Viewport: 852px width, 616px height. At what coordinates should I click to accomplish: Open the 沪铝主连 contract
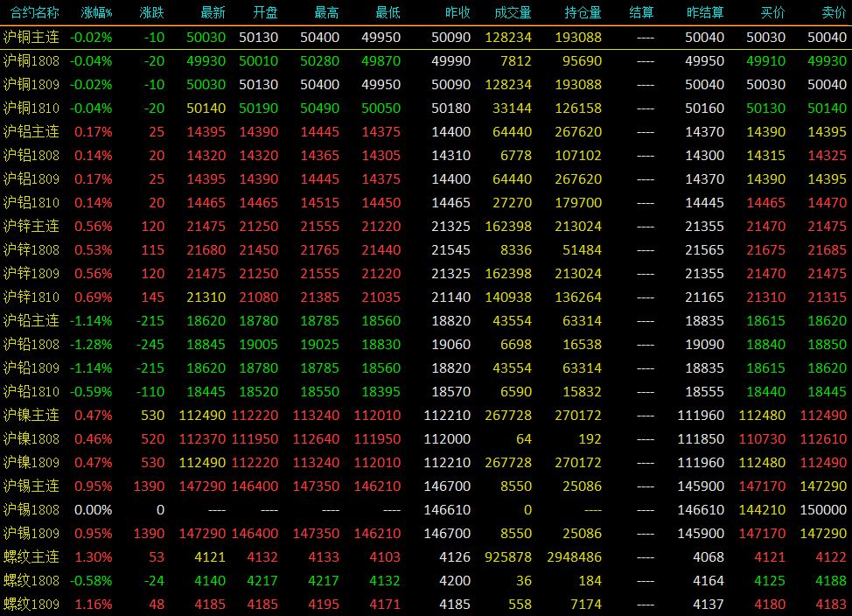[x=426, y=131]
